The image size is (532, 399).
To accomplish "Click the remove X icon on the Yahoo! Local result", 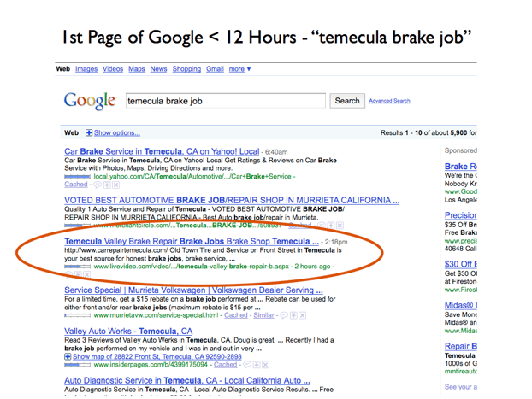I will [116, 185].
